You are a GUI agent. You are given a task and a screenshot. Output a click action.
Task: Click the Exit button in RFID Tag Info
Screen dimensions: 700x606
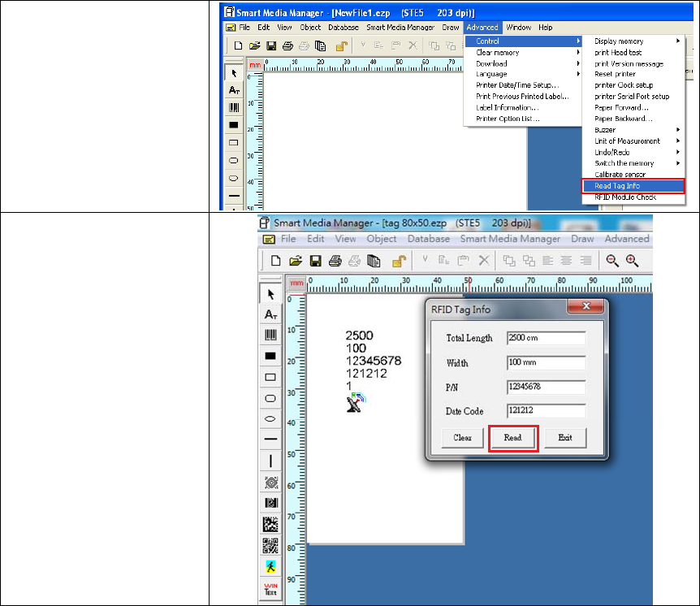pos(565,438)
